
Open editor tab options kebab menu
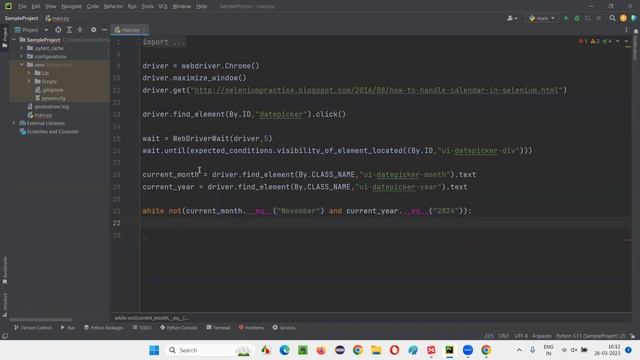click(626, 30)
